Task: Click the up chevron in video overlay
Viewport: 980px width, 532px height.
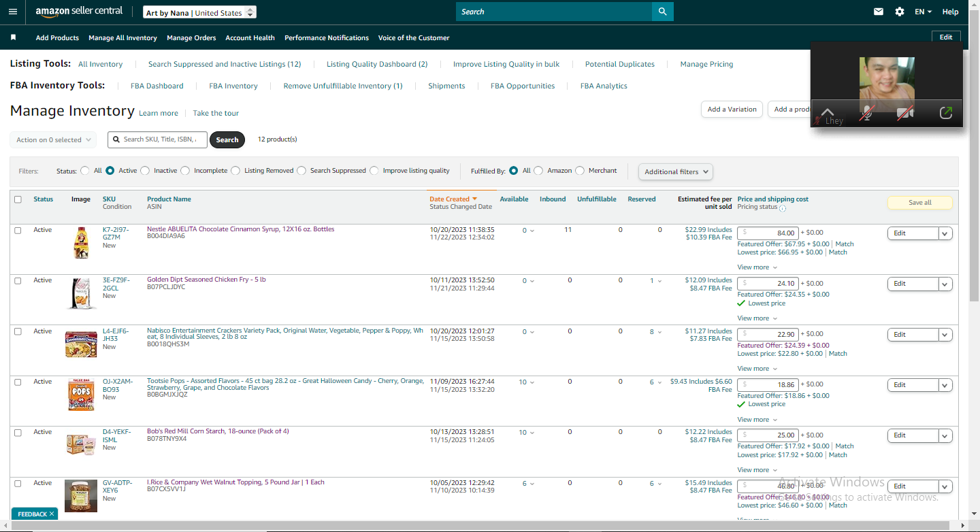Action: click(827, 112)
